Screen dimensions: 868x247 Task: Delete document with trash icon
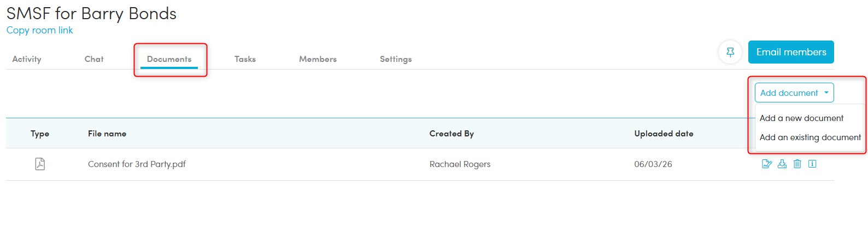point(797,164)
